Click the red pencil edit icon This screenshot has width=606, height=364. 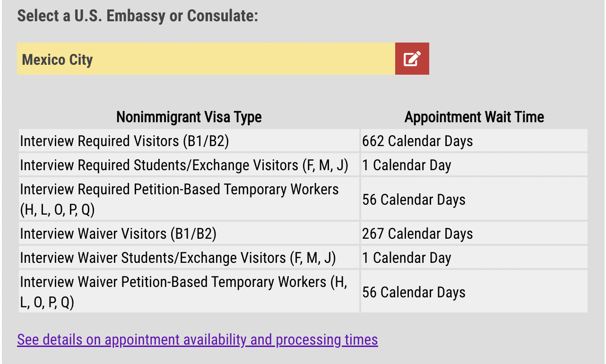tap(412, 59)
